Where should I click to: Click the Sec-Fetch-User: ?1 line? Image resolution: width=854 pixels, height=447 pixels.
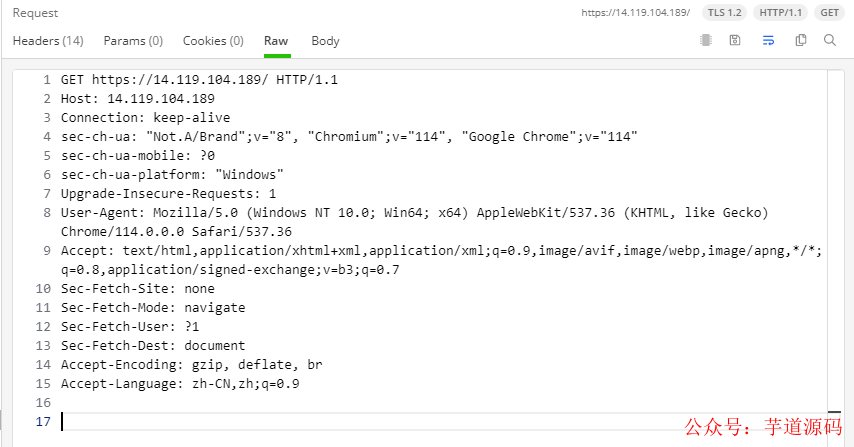130,327
